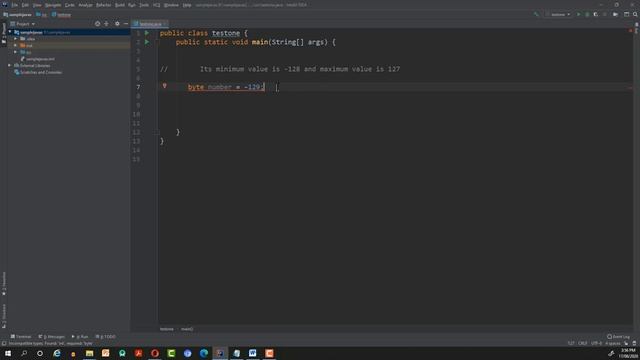Click run gutter arrow beside main method
This screenshot has width=640, height=360.
(147, 42)
